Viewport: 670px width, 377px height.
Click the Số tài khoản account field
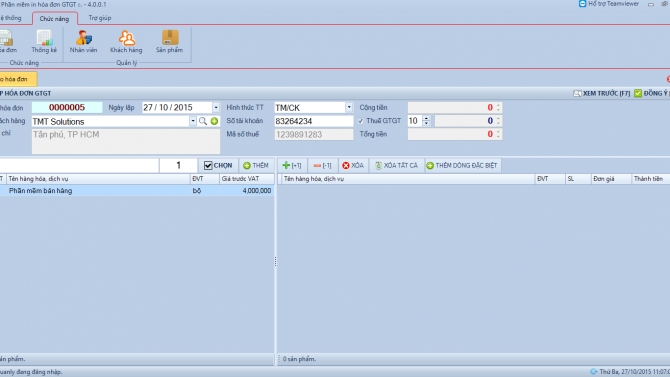tap(314, 121)
